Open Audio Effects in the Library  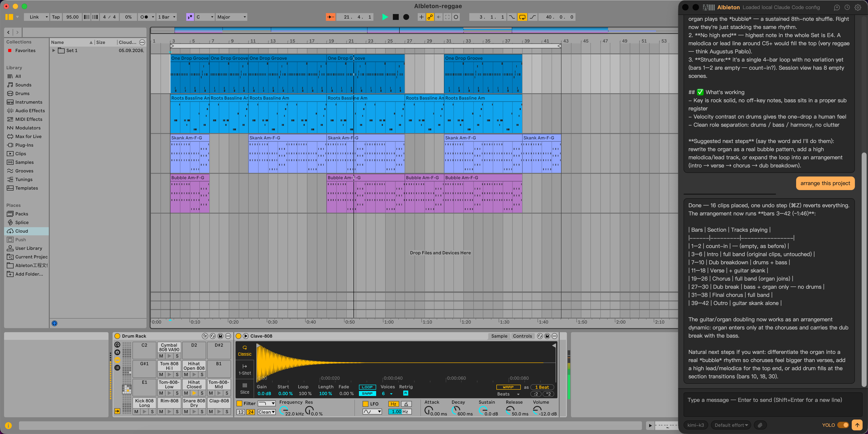(30, 111)
